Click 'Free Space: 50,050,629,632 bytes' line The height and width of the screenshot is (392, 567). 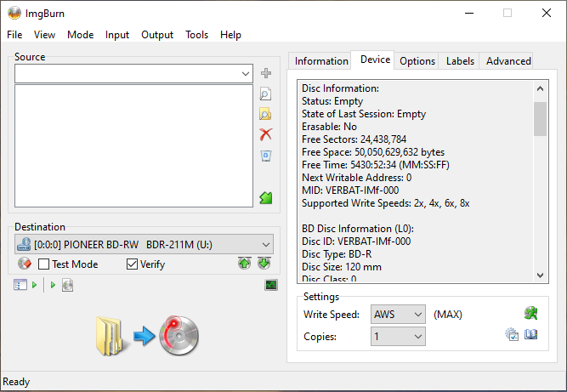point(373,152)
